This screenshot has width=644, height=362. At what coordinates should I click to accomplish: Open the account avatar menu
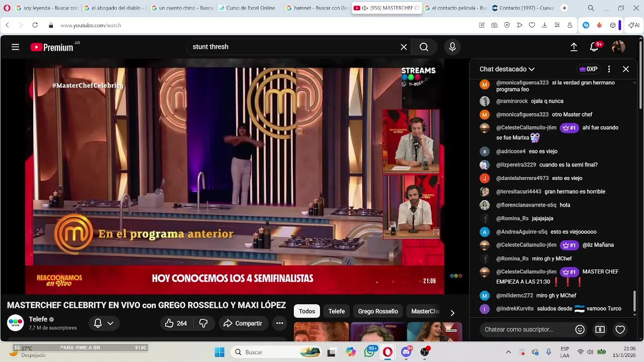[618, 47]
